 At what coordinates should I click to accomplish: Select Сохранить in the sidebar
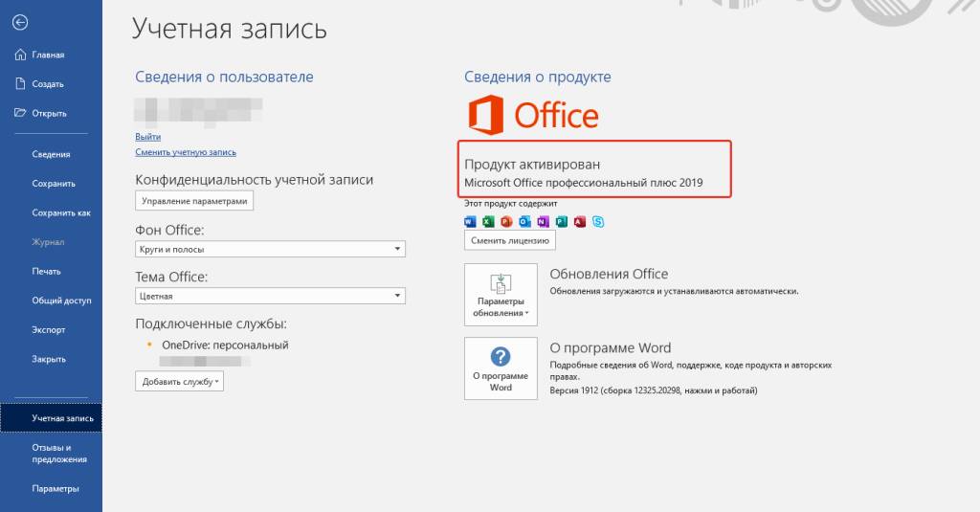pyautogui.click(x=51, y=184)
